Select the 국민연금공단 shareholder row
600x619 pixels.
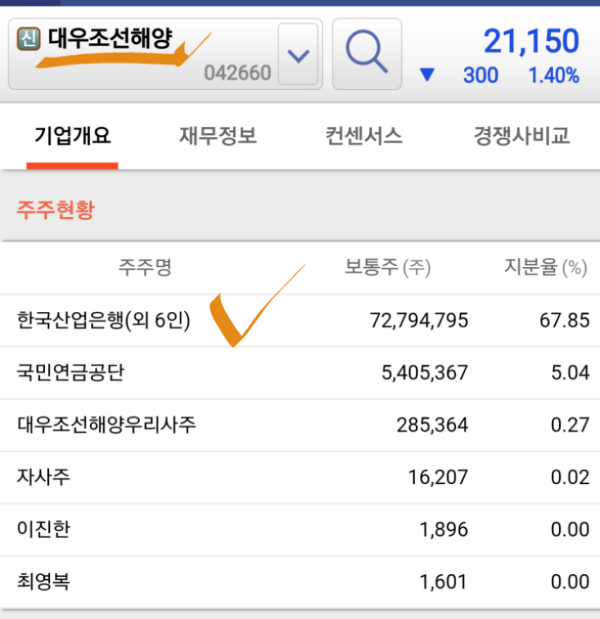pos(300,373)
